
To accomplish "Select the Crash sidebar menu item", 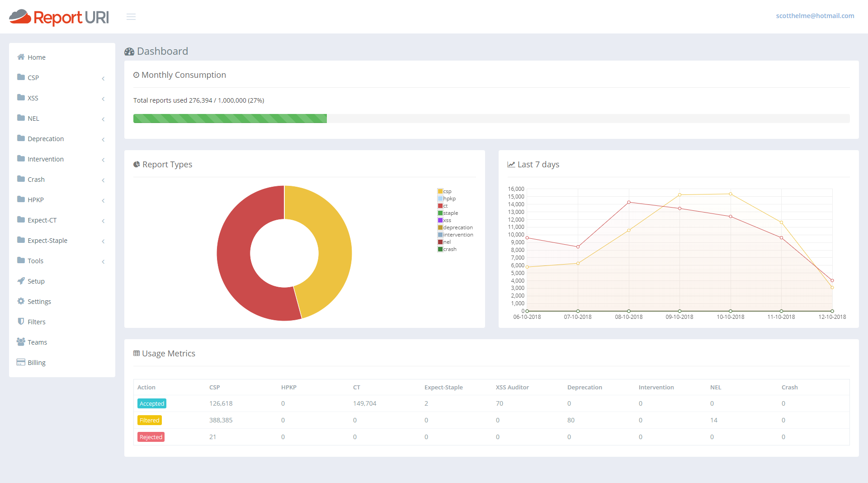I will click(36, 180).
